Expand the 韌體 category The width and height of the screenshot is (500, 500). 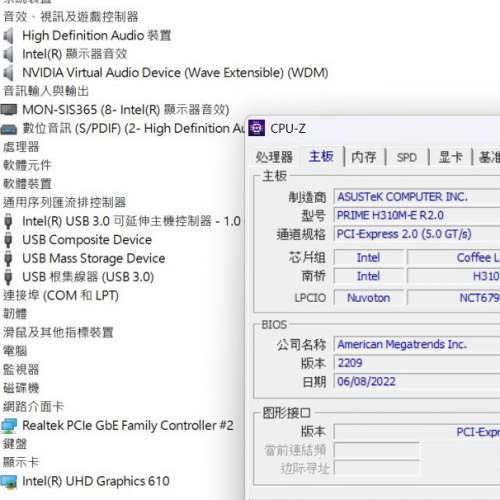click(x=15, y=314)
